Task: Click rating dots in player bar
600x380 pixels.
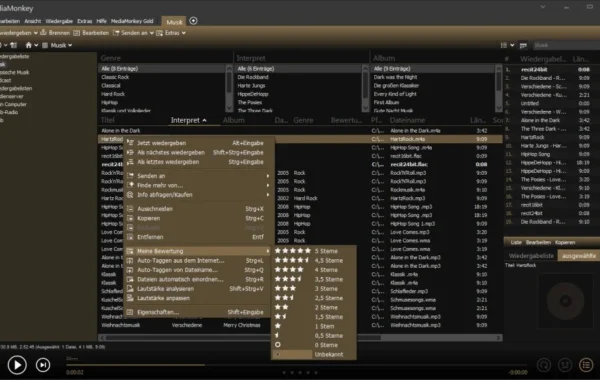Action: (300, 372)
